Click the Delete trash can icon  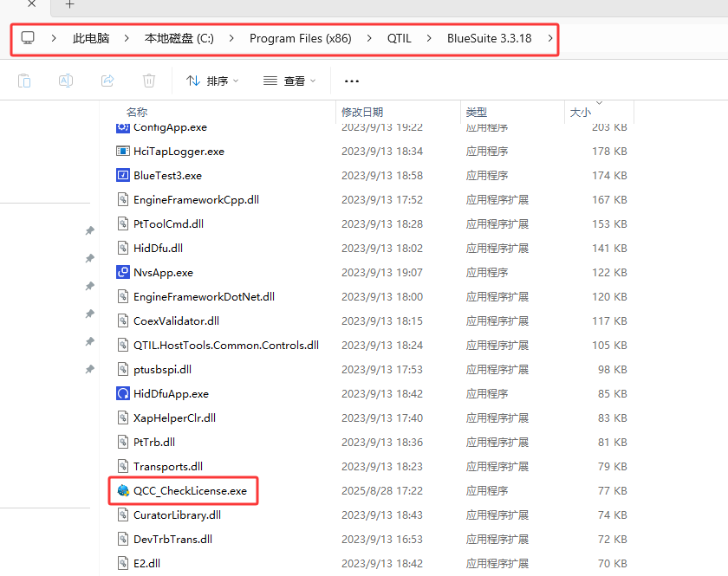[x=149, y=81]
